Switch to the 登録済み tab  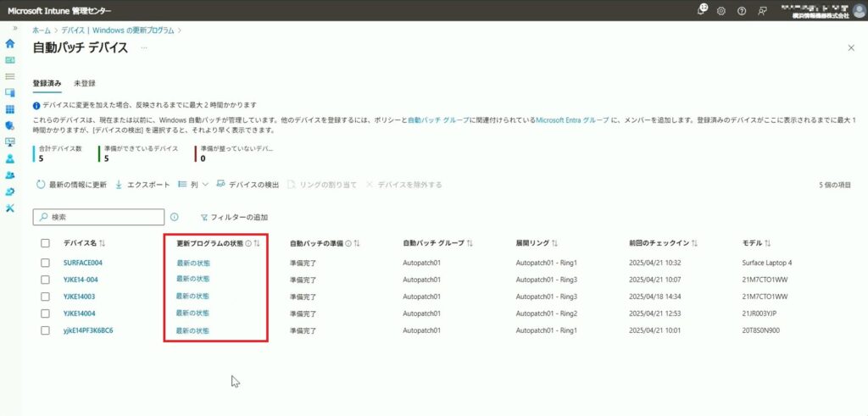click(47, 83)
